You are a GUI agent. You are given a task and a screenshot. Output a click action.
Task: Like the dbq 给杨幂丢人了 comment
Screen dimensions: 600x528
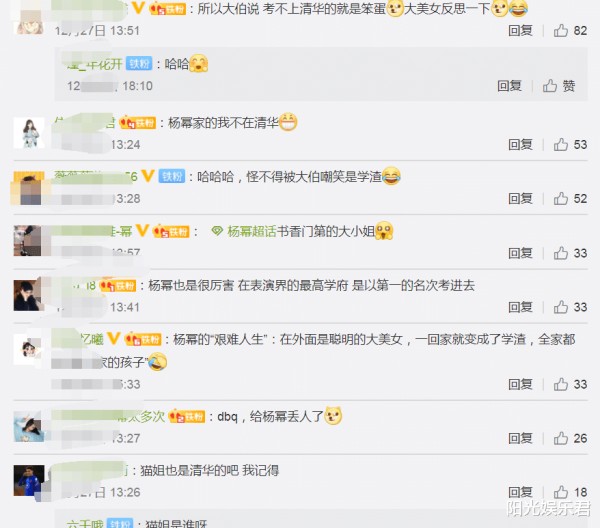[x=570, y=438]
